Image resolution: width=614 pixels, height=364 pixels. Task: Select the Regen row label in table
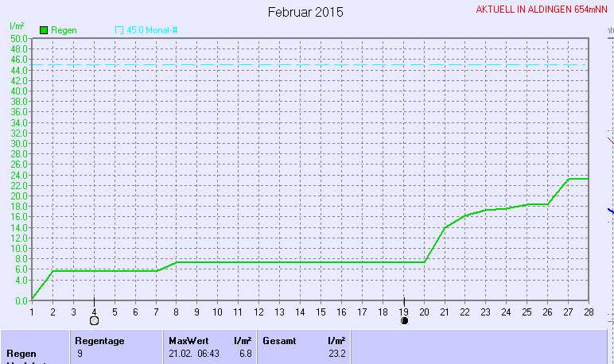pos(21,353)
